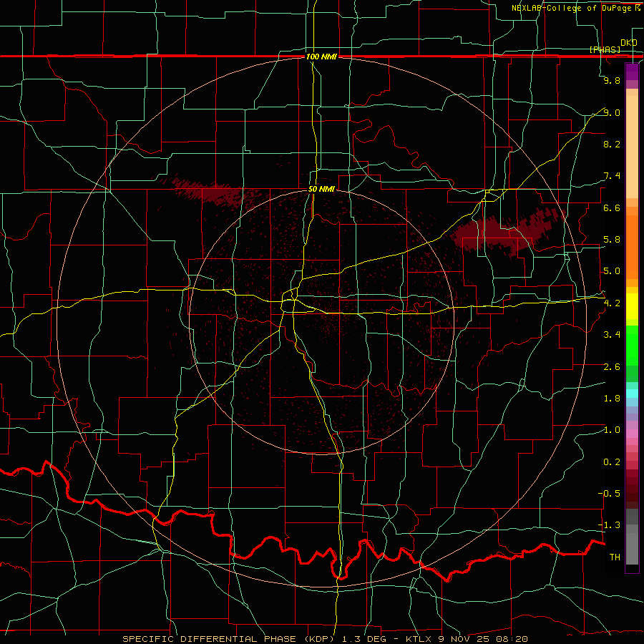Click the [PHAS] legend unit label
The image size is (644, 644).
[x=605, y=49]
